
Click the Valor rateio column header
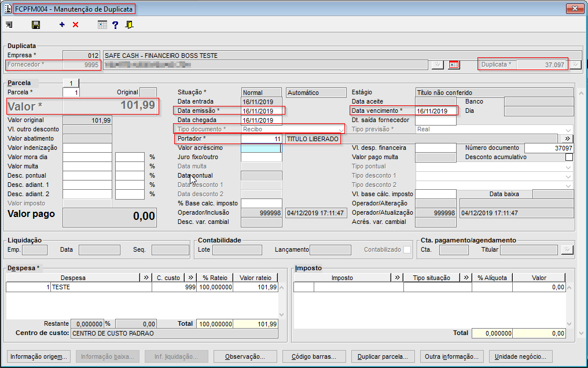point(255,278)
